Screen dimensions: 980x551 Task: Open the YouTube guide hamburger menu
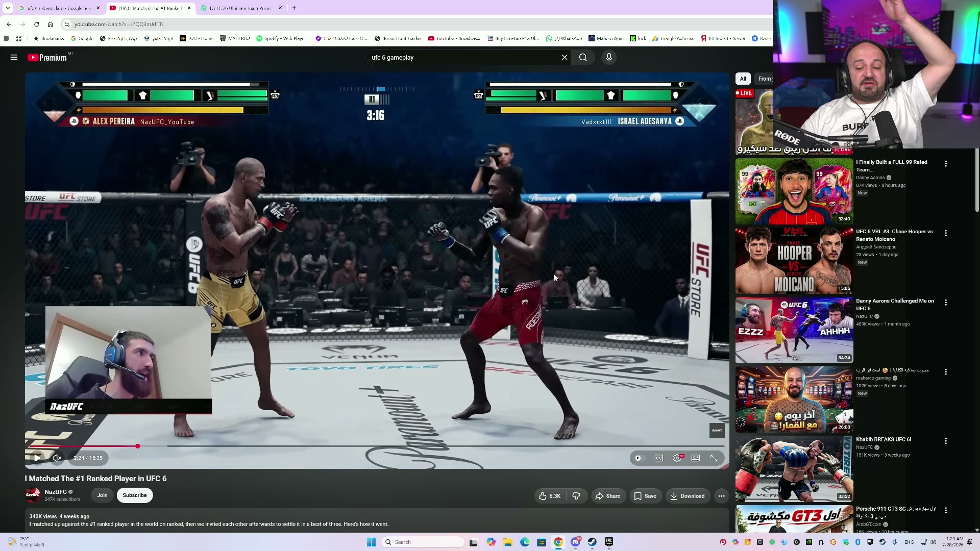point(14,58)
